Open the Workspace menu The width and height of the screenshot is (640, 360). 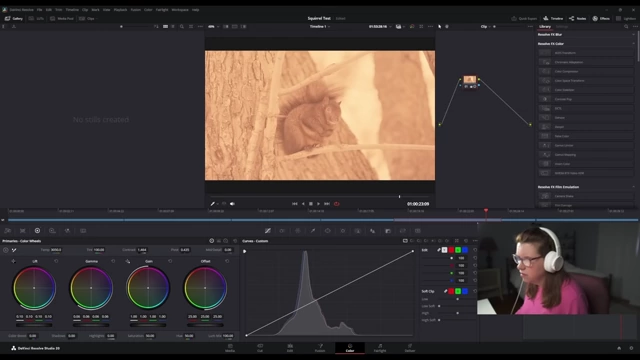(x=180, y=9)
